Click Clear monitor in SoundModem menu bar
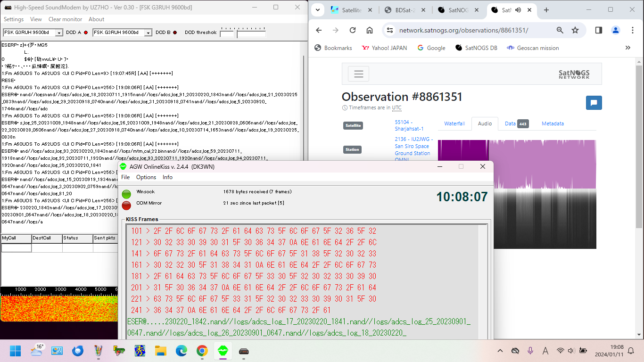The height and width of the screenshot is (362, 644). point(65,19)
